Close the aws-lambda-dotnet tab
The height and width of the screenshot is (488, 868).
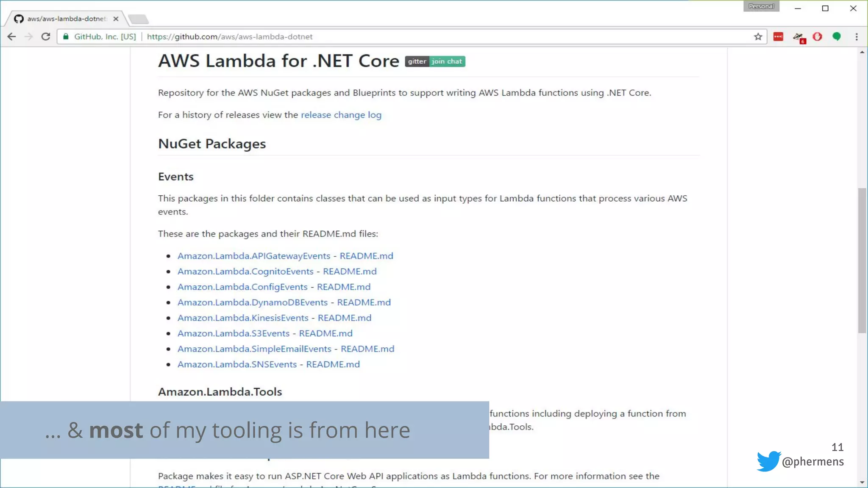tap(116, 19)
